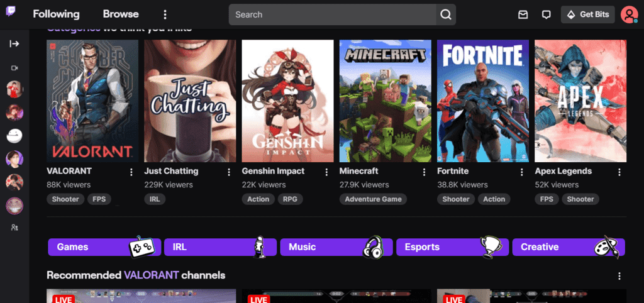Click the Minecraft title link

359,171
